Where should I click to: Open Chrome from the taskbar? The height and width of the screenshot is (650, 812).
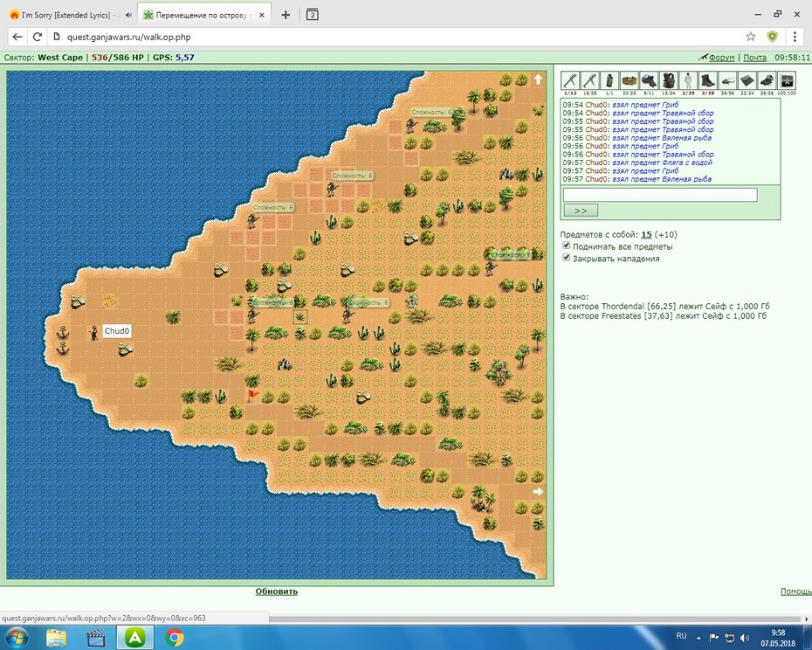(175, 637)
